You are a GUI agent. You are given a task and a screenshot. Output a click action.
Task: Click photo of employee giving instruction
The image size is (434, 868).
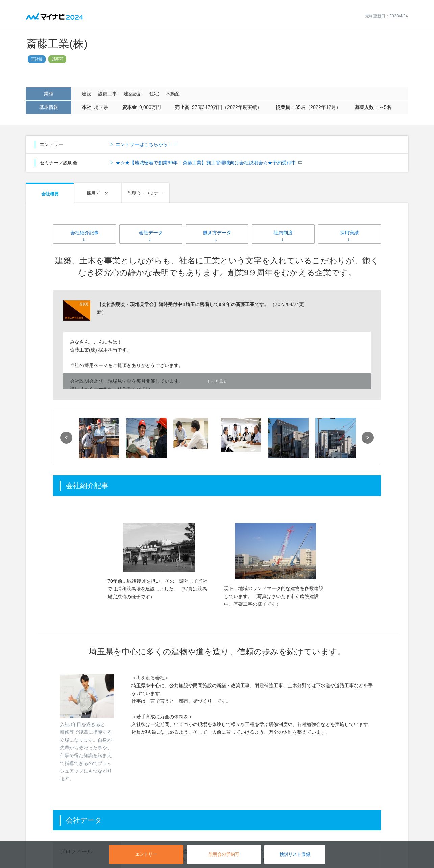[87, 696]
